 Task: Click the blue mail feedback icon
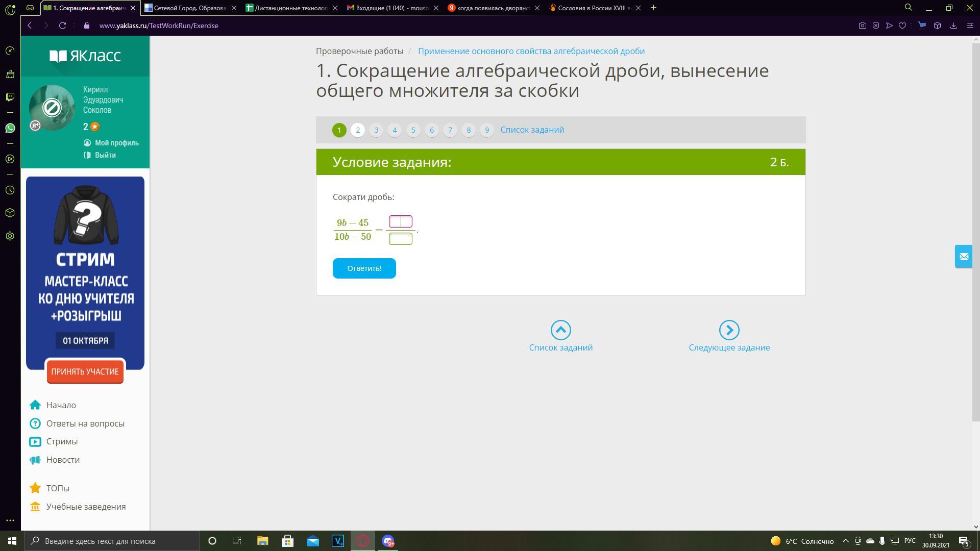point(964,257)
